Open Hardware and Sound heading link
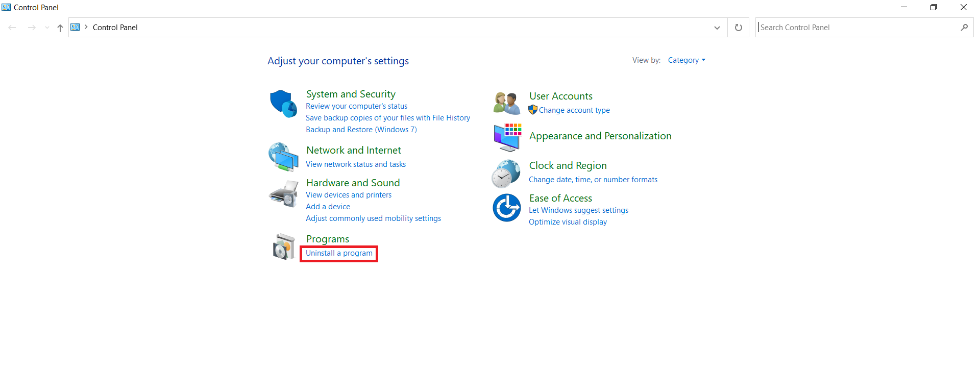Screen dimensions: 980x371 click(x=353, y=183)
